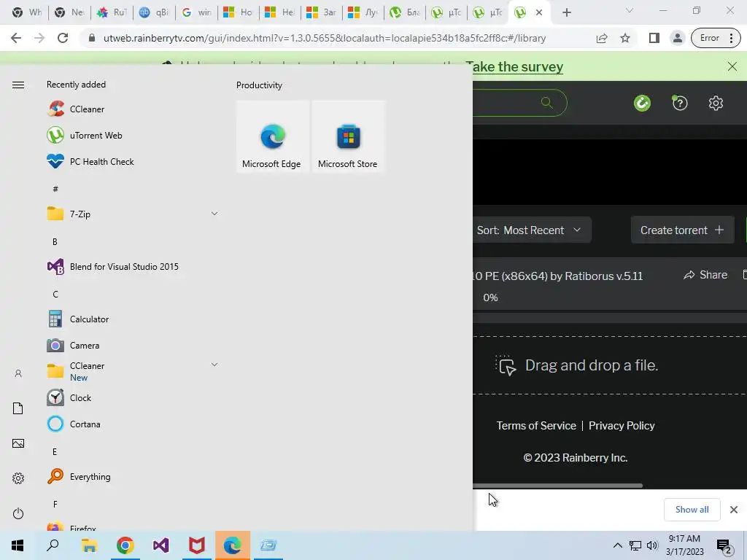Open user account icon in Start
The width and height of the screenshot is (747, 560).
[18, 373]
